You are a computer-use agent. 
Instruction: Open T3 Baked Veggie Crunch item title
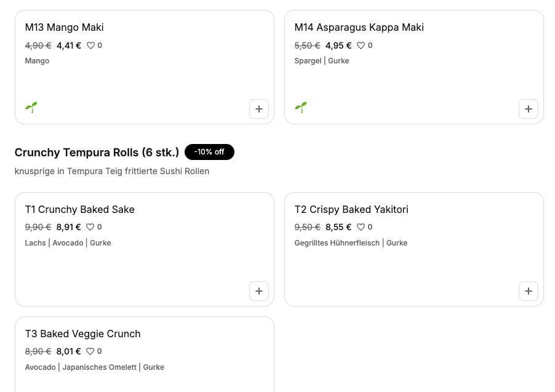[83, 334]
